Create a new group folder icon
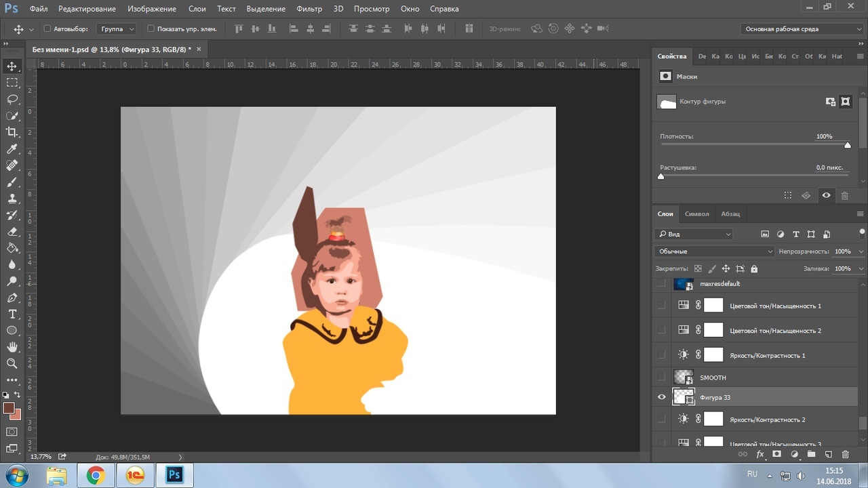Screen dimensions: 868x488 pos(811,454)
